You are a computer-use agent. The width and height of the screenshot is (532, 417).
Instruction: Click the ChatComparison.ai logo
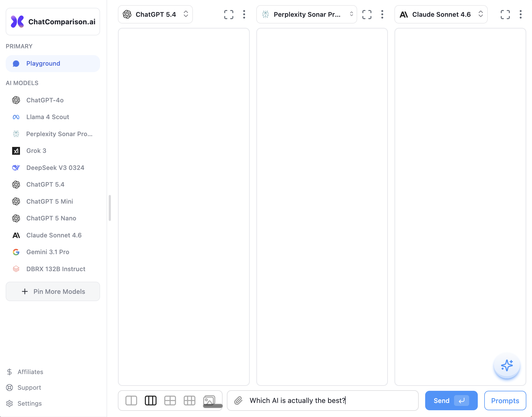point(53,22)
